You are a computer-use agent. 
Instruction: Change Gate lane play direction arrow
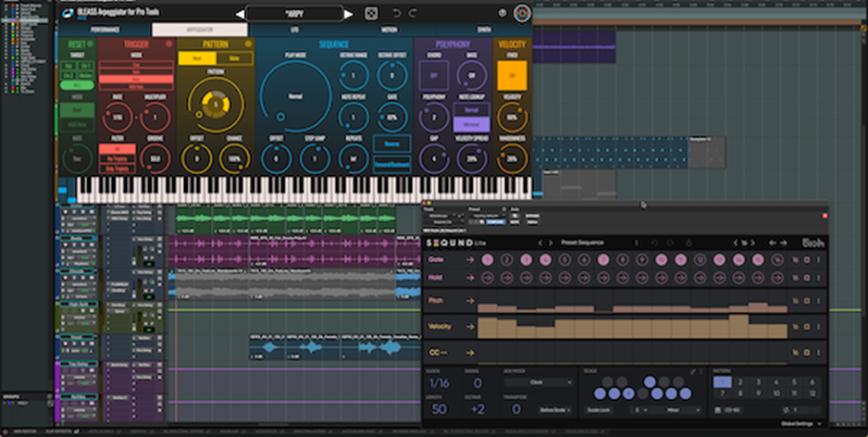click(470, 260)
